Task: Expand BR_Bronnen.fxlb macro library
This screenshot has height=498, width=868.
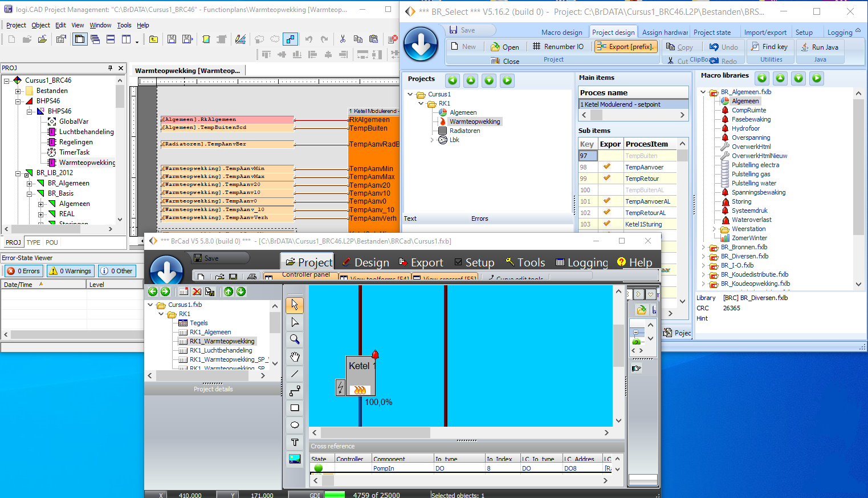Action: coord(703,247)
